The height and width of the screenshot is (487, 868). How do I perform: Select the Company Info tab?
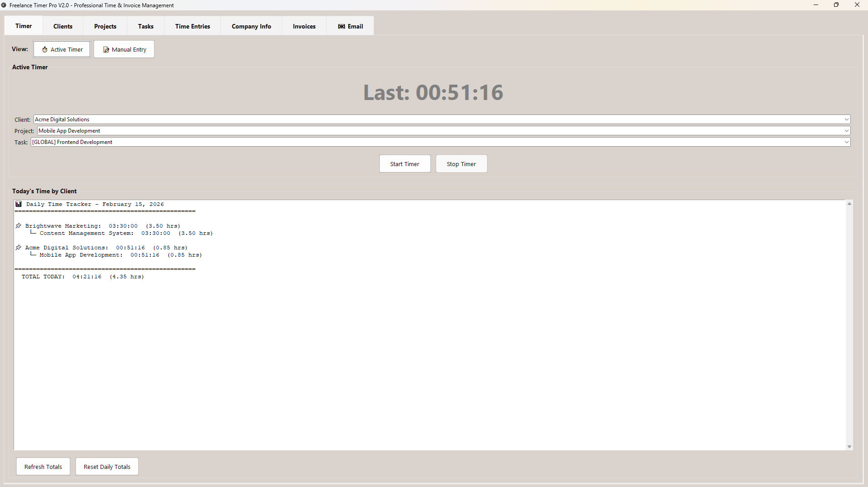251,26
